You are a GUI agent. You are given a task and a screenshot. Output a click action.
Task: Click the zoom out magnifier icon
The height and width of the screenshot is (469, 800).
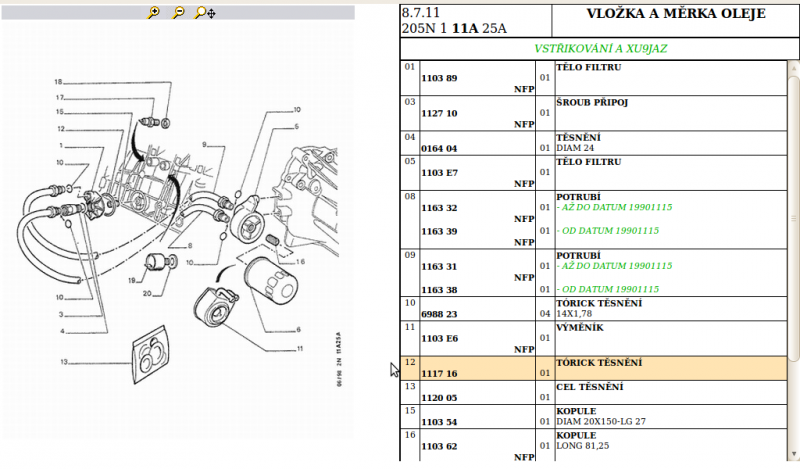coord(178,13)
